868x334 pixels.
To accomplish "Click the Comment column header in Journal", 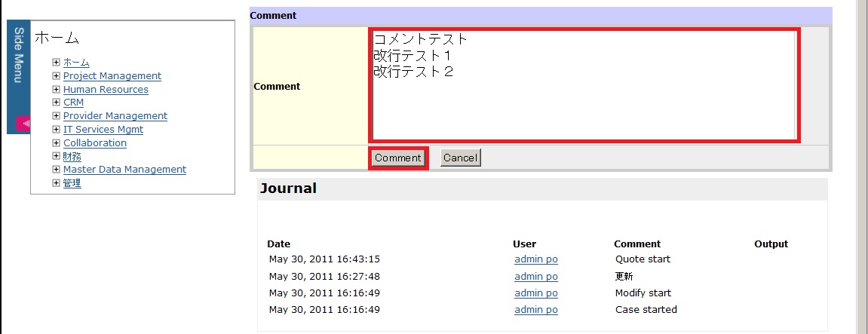I will tap(637, 244).
